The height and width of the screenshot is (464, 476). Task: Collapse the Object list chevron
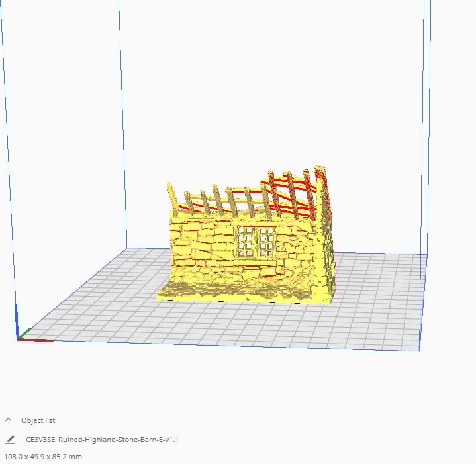9,420
